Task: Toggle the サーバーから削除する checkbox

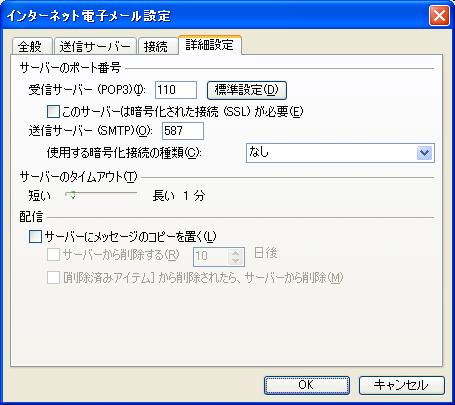Action: point(53,255)
